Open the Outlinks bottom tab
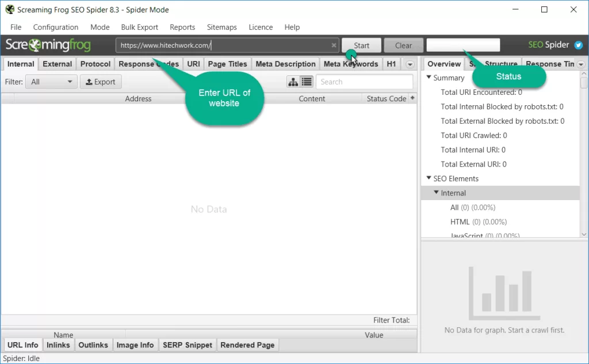Viewport: 589px width, 364px height. 93,345
